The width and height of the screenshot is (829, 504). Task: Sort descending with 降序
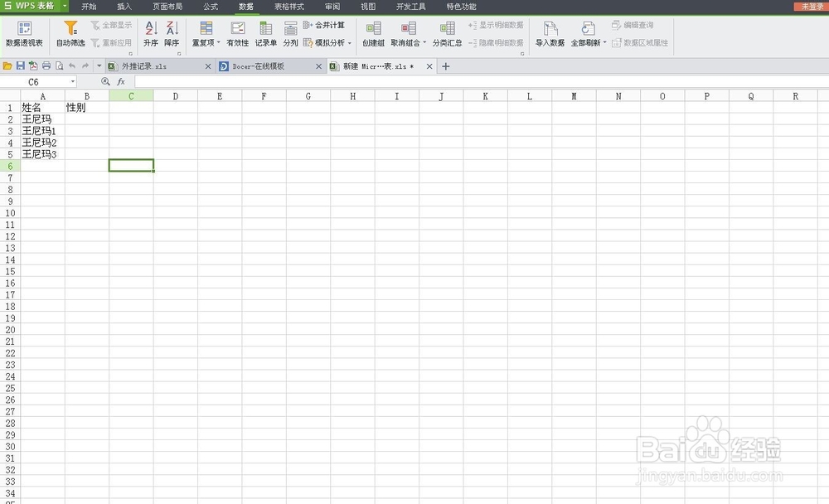pyautogui.click(x=172, y=34)
